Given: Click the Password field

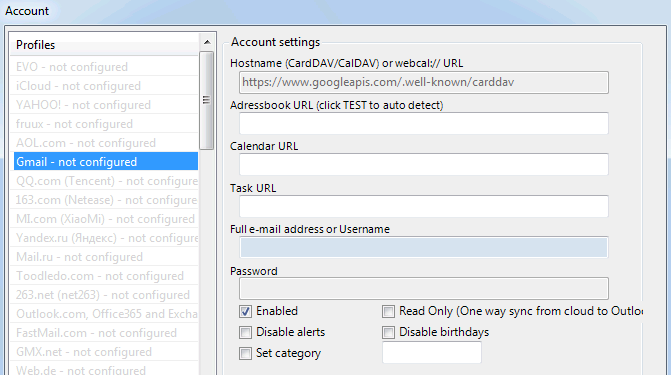Looking at the screenshot, I should point(424,289).
